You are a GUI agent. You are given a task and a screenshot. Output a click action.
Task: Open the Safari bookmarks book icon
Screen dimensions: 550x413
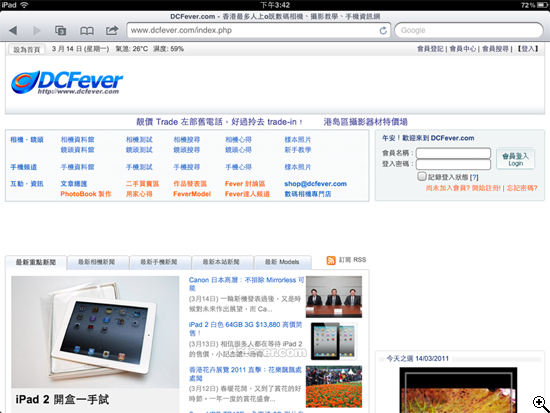click(87, 31)
